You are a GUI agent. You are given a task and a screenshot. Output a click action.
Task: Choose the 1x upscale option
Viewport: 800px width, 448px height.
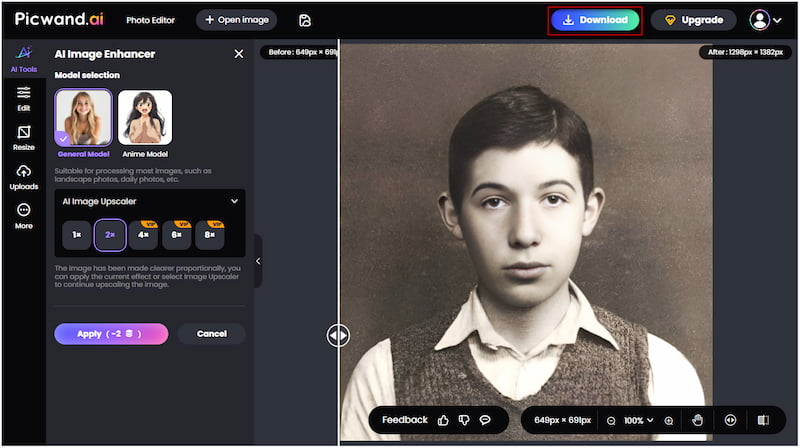[x=77, y=235]
